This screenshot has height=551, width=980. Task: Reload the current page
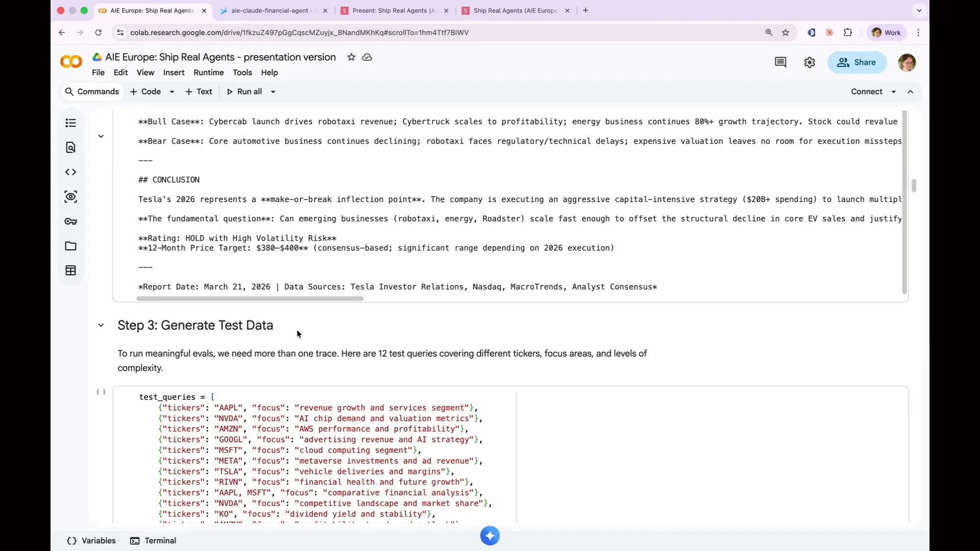pyautogui.click(x=99, y=33)
